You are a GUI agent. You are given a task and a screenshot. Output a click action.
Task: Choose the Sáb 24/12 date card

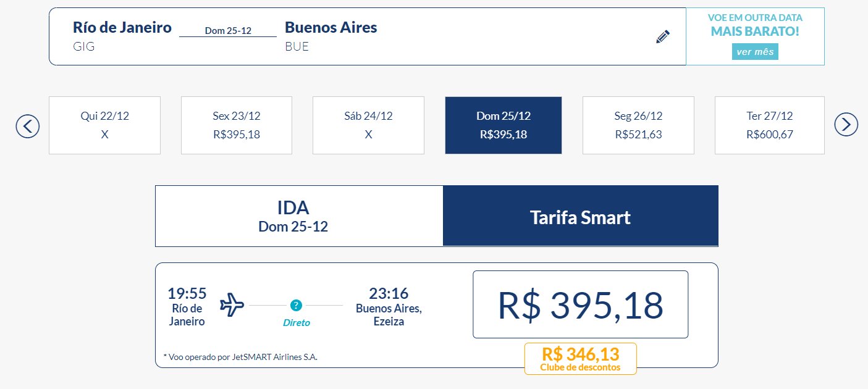(x=368, y=125)
